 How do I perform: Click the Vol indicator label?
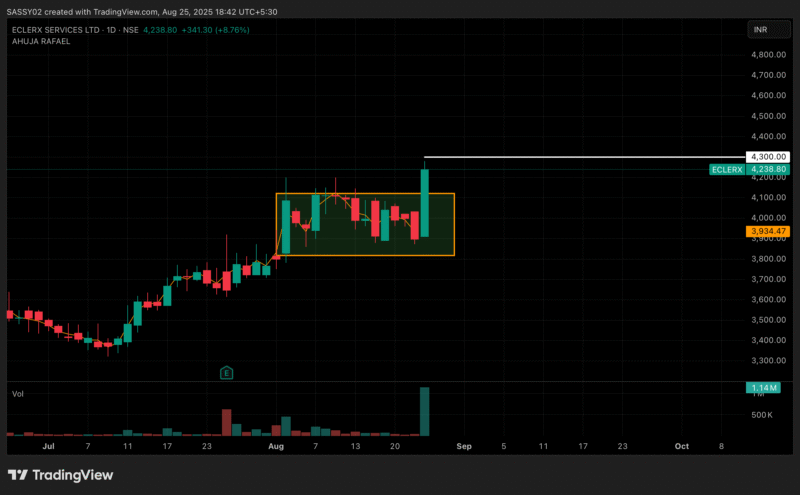point(17,395)
